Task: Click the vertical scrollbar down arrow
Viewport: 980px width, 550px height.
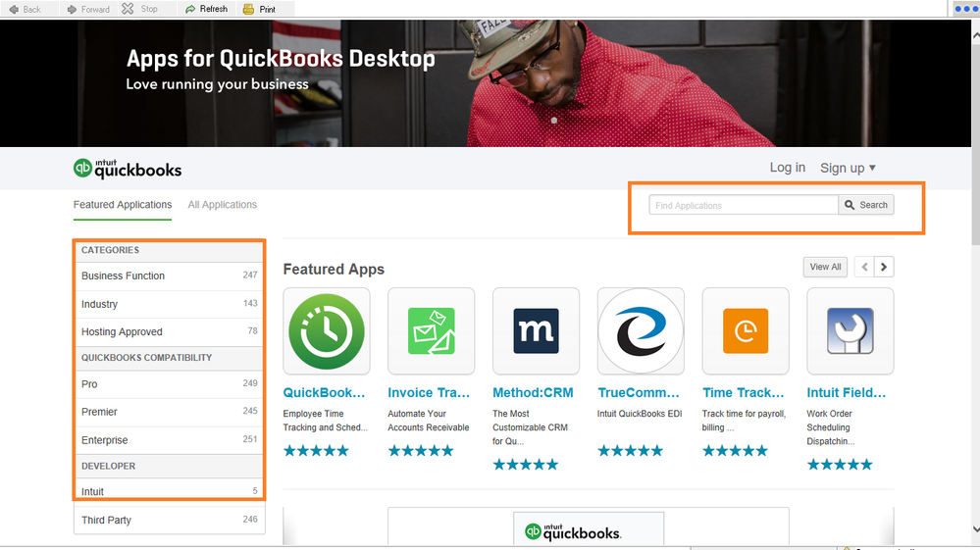Action: pyautogui.click(x=975, y=529)
